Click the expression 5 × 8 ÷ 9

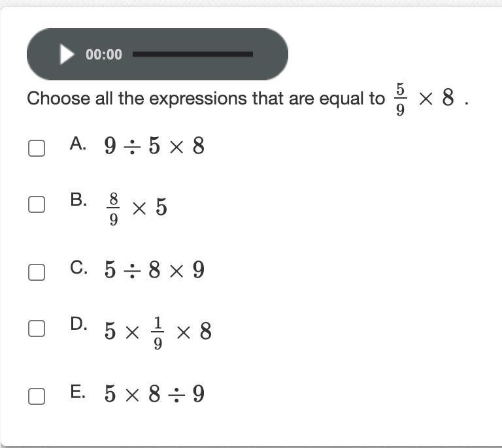(x=154, y=394)
